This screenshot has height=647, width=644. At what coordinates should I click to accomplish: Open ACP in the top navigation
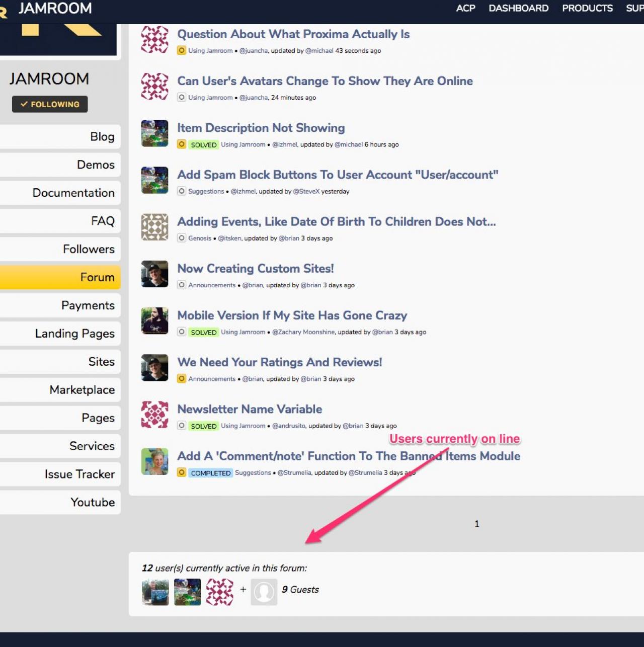point(465,8)
